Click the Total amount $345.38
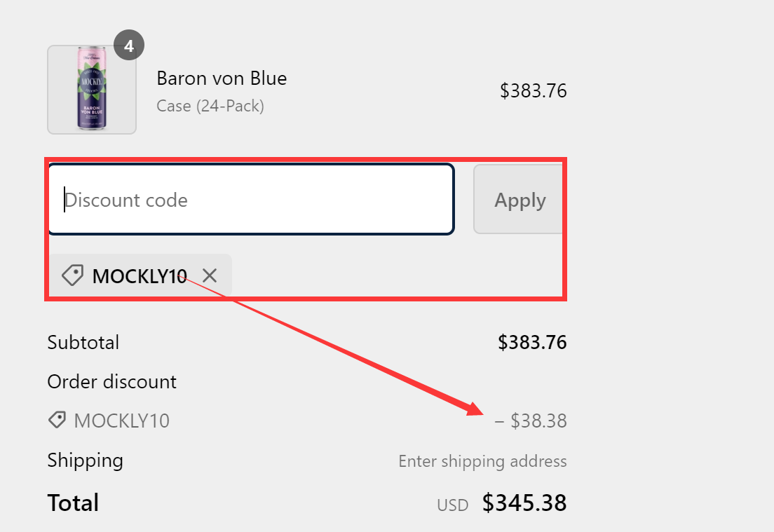 [x=524, y=503]
